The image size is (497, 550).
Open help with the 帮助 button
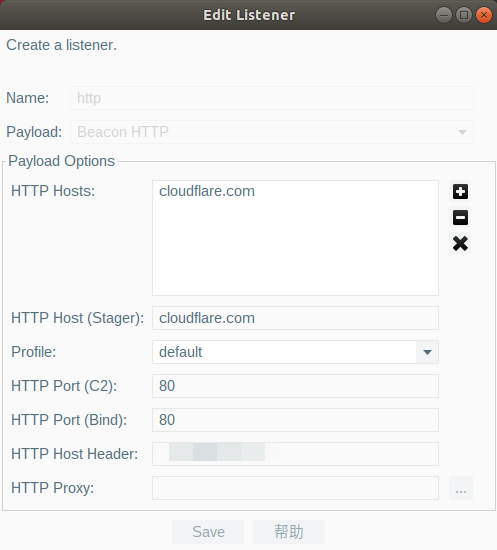(x=289, y=532)
